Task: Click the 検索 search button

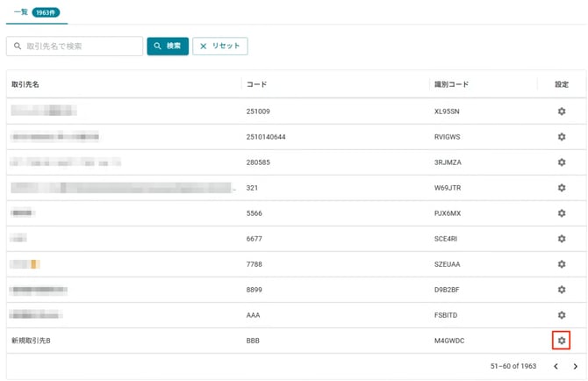Action: pyautogui.click(x=168, y=46)
